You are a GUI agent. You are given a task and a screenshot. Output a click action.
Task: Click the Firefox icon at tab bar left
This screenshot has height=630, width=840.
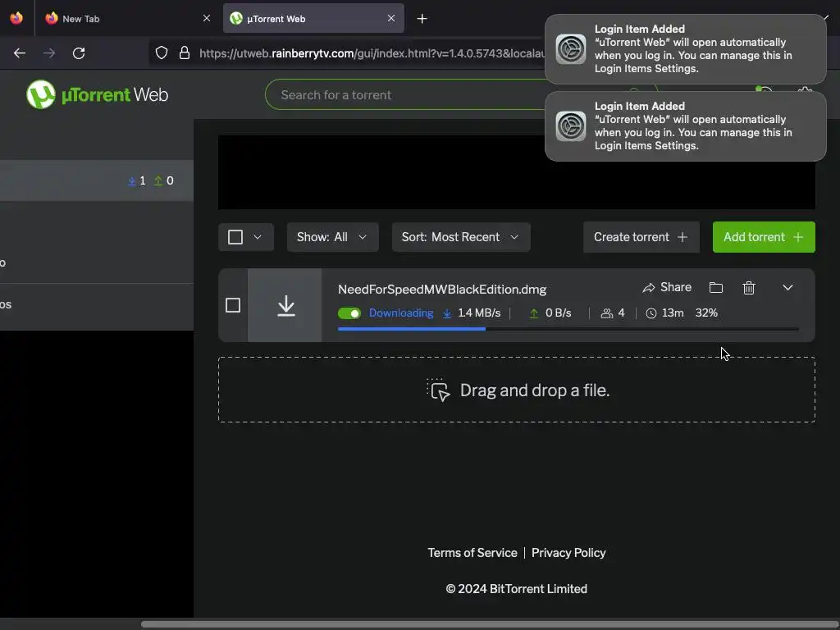point(16,18)
